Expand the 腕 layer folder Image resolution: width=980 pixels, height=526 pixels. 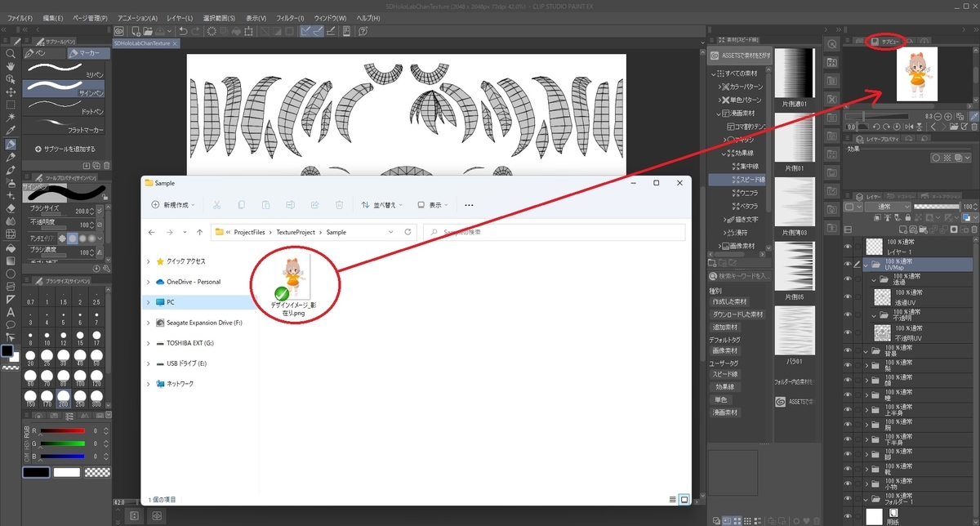pyautogui.click(x=867, y=424)
